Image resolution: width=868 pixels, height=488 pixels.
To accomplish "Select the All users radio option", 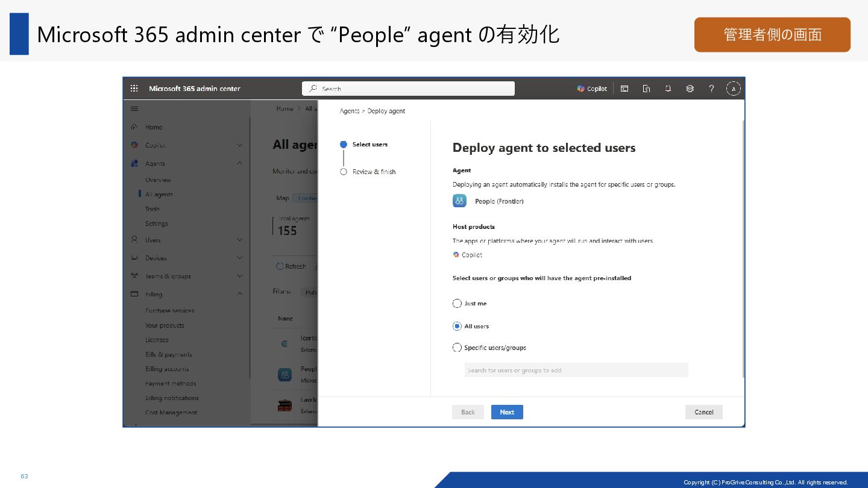I will 457,326.
